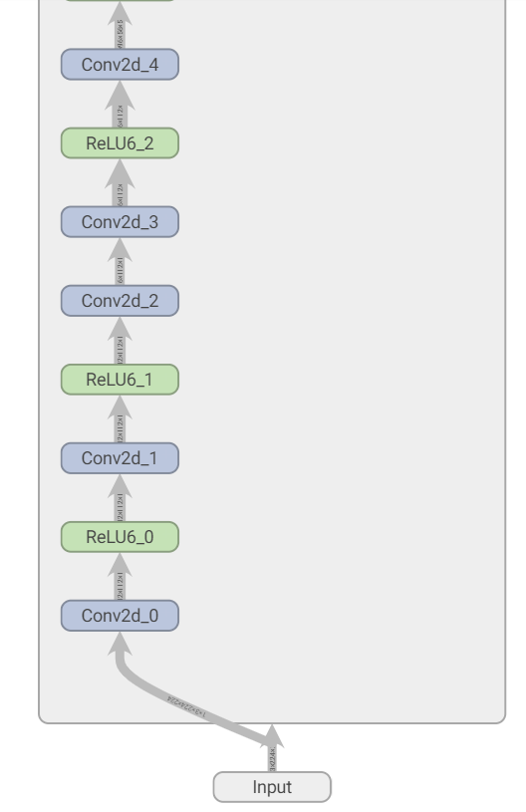This screenshot has width=526, height=812.
Task: Select the Conv2d_1 node
Action: coord(120,458)
